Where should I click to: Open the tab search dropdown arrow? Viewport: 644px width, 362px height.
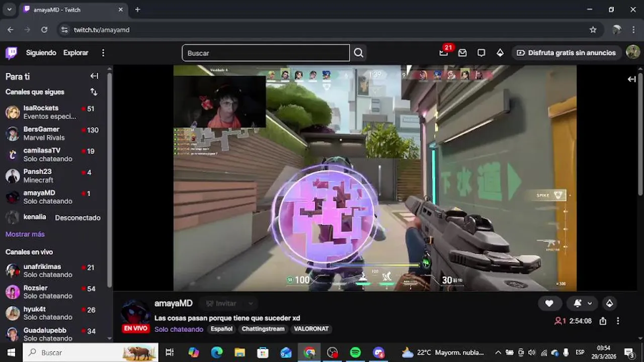pyautogui.click(x=9, y=10)
